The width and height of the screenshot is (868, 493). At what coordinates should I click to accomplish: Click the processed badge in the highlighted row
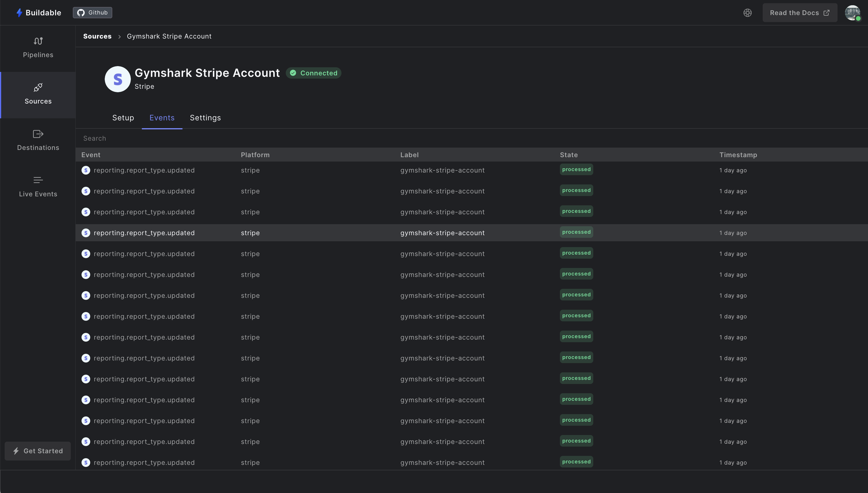point(576,232)
